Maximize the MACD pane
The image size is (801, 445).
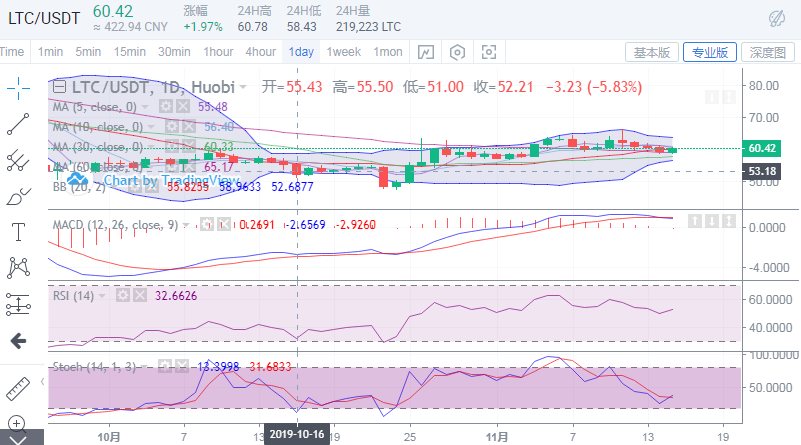pos(729,221)
